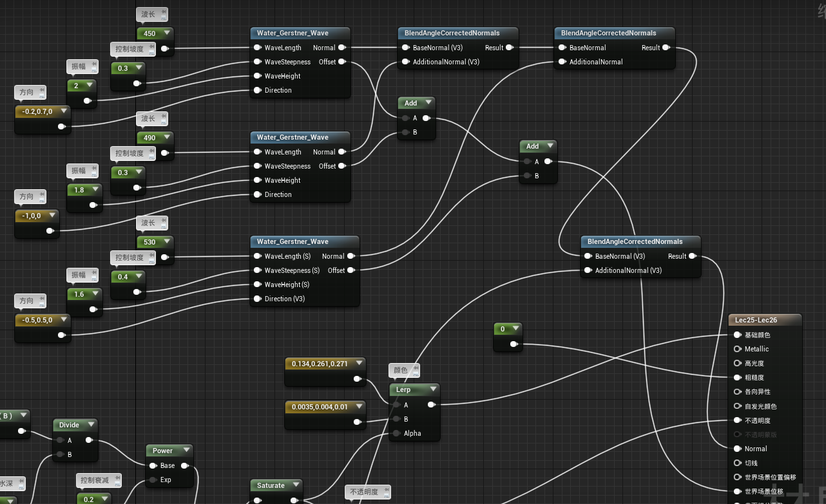Expand the 0.4 constant node arrow
Viewport: 826px width, 504px height.
coord(139,277)
